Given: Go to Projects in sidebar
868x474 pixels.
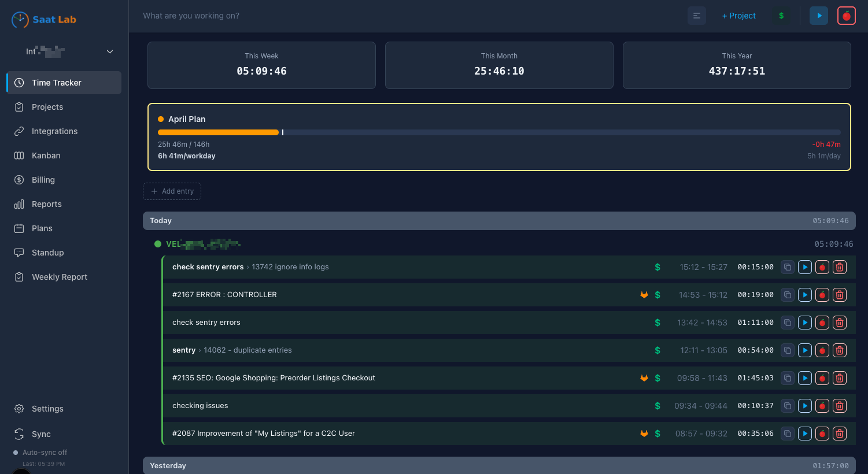Looking at the screenshot, I should tap(64, 107).
